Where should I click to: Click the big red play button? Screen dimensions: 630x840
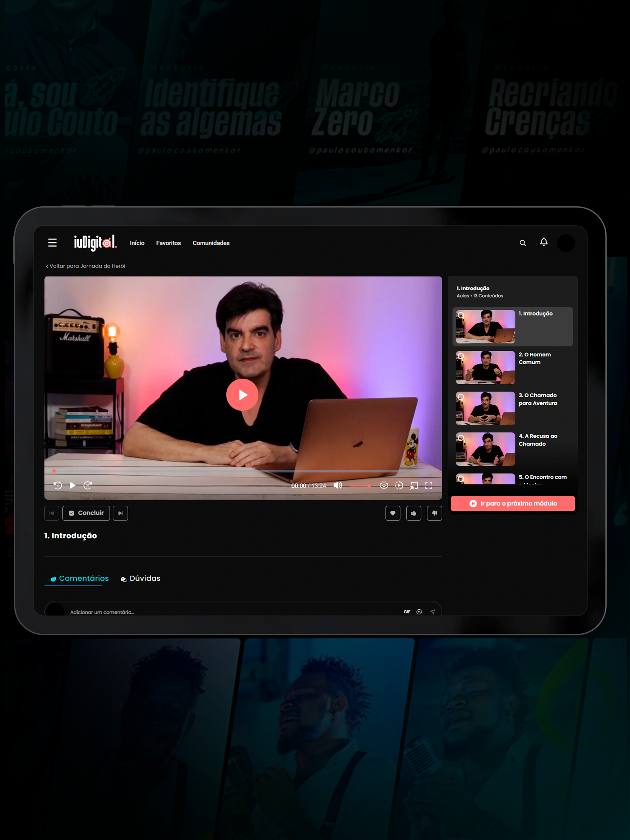[242, 394]
